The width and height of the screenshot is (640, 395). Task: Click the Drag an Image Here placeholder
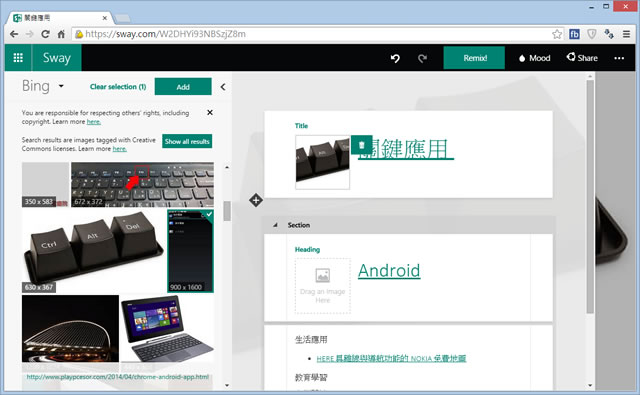[322, 286]
